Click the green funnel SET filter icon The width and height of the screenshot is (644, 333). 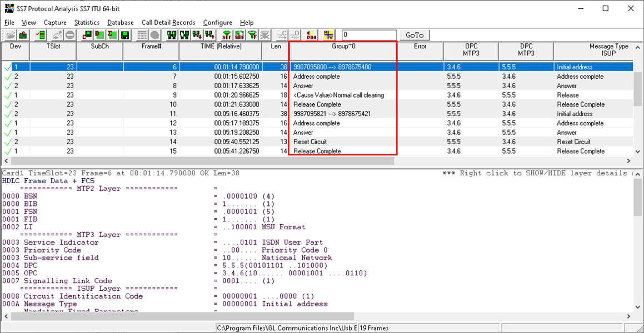[227, 36]
